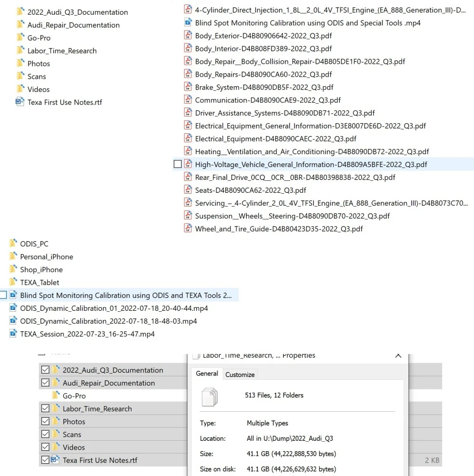Select Rear_Final_Drive_0CQ__0CR__0BR pdf
474x476 pixels.
[295, 177]
